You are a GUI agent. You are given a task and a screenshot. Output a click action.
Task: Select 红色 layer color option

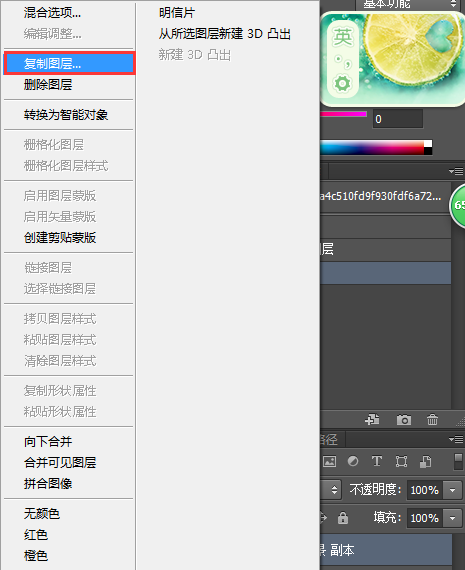coord(36,535)
